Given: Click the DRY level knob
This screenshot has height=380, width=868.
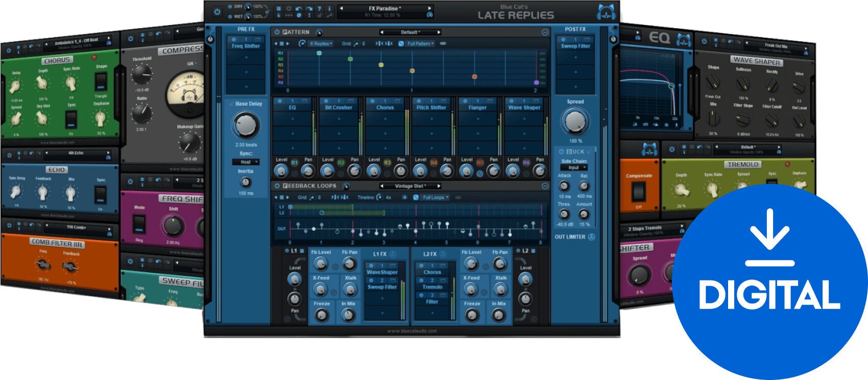Looking at the screenshot, I should coord(248,7).
